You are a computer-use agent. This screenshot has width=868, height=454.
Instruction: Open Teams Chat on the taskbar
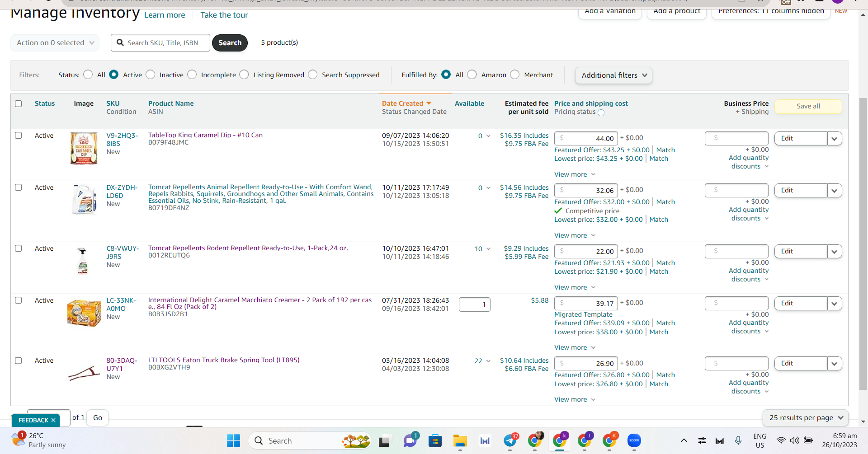click(x=410, y=440)
